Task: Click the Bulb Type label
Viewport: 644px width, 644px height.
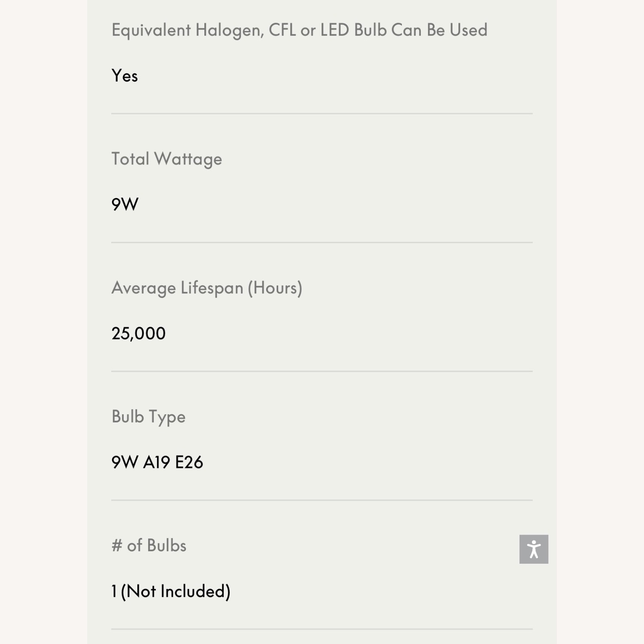Action: coord(149,417)
